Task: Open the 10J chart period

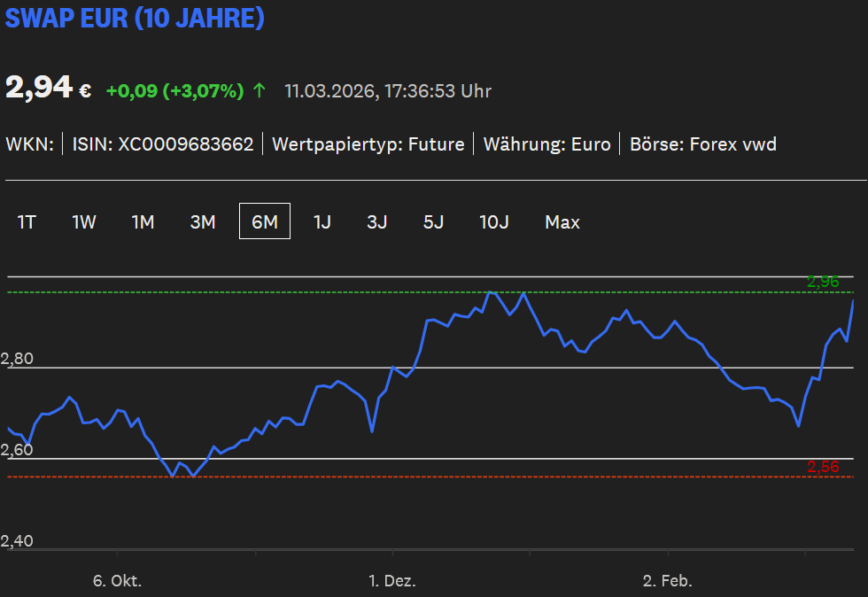Action: [x=494, y=221]
